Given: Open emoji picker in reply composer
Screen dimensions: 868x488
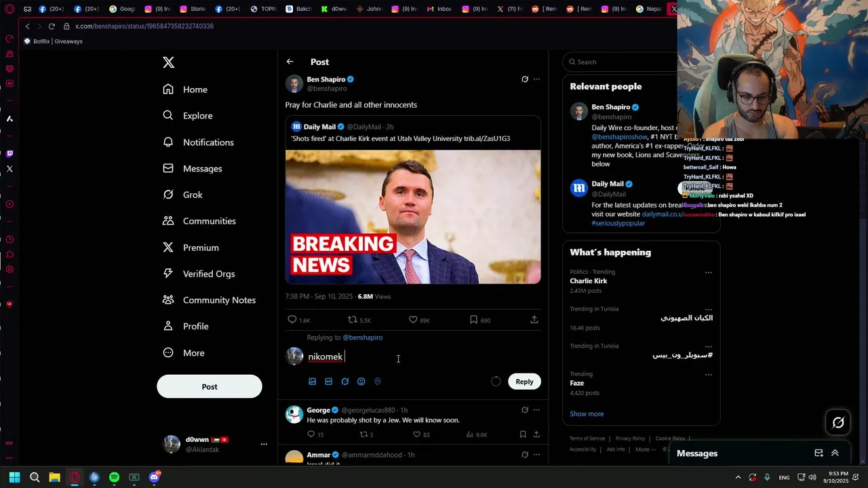Looking at the screenshot, I should (x=361, y=382).
